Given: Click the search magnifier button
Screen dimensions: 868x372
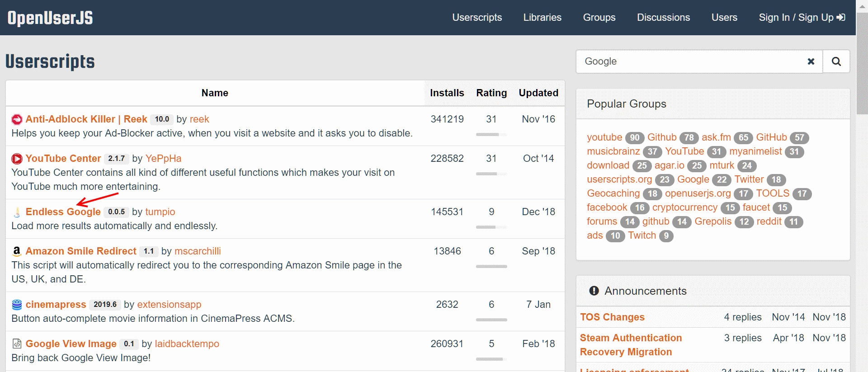Looking at the screenshot, I should 836,61.
